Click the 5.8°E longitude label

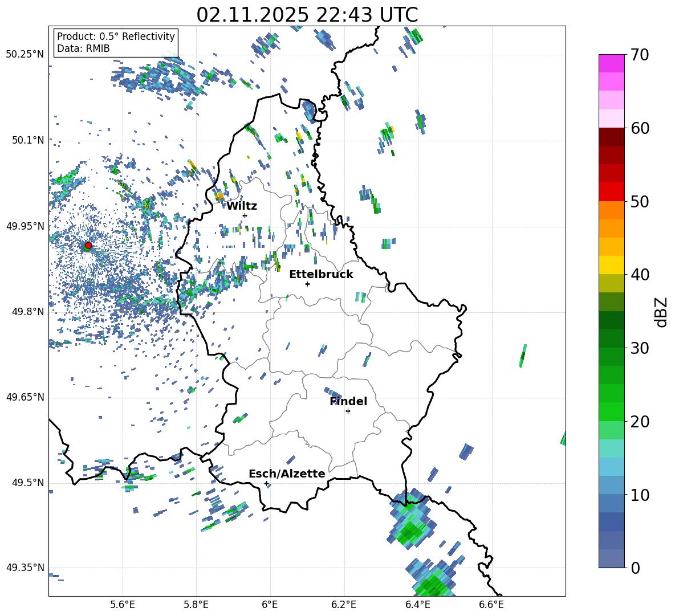pyautogui.click(x=196, y=605)
